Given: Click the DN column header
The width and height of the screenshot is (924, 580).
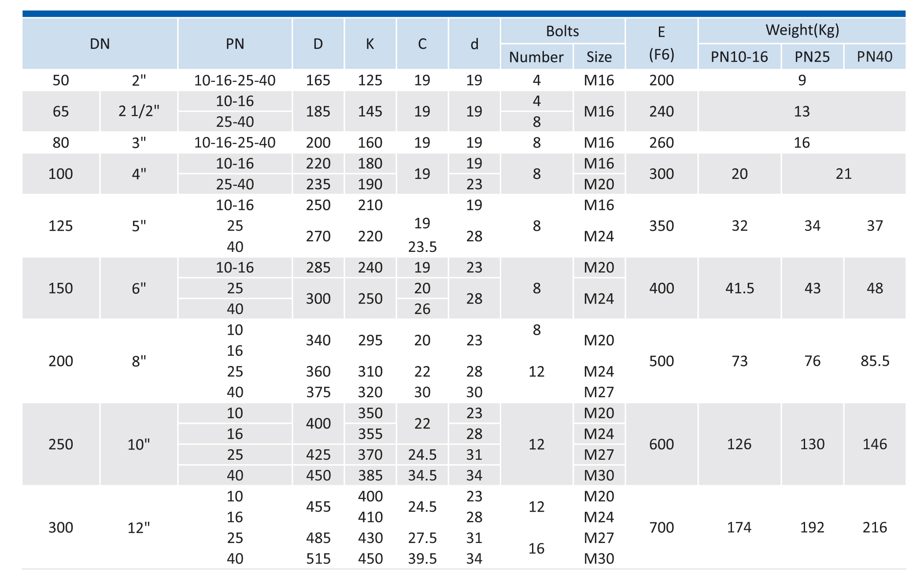Looking at the screenshot, I should [100, 44].
